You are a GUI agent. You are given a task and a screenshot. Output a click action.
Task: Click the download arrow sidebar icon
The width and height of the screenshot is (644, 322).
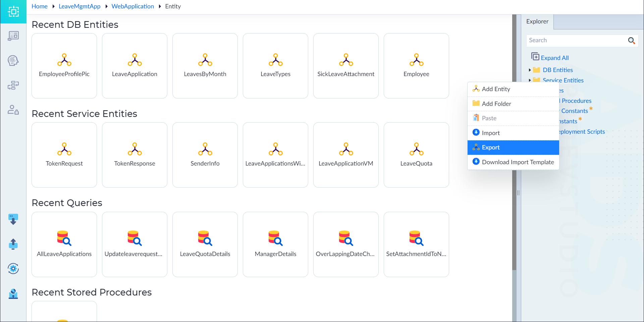(x=13, y=219)
